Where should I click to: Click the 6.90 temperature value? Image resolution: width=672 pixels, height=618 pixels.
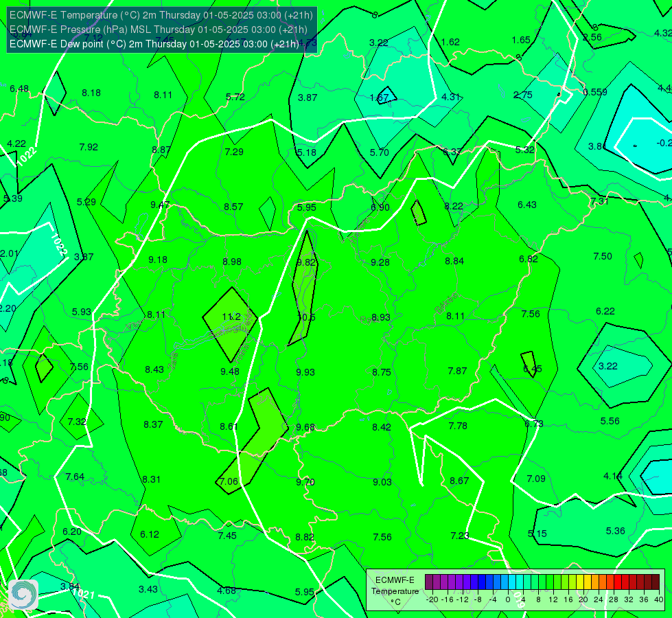[x=380, y=207]
